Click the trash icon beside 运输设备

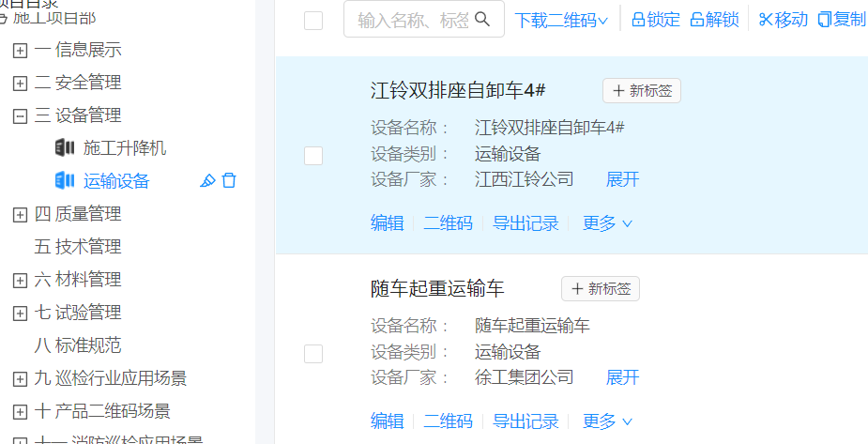229,181
